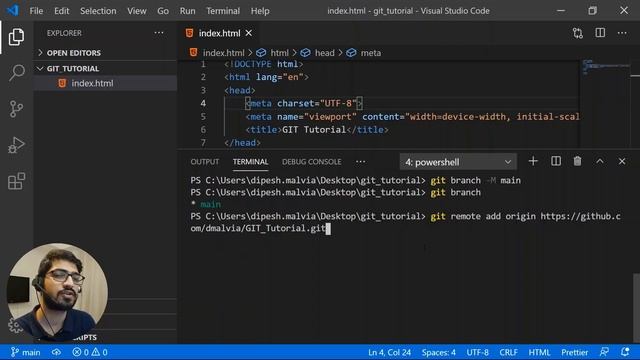This screenshot has width=640, height=360.
Task: Go to line via Ln 4, Col 24
Action: point(389,352)
